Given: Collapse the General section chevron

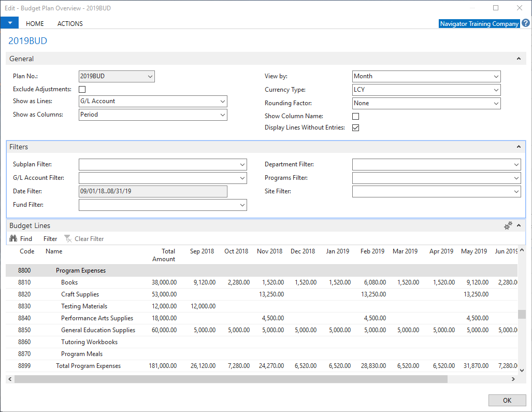Looking at the screenshot, I should tap(519, 59).
